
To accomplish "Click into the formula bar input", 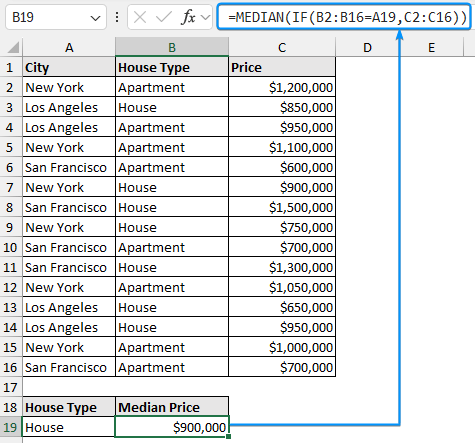I will [344, 17].
